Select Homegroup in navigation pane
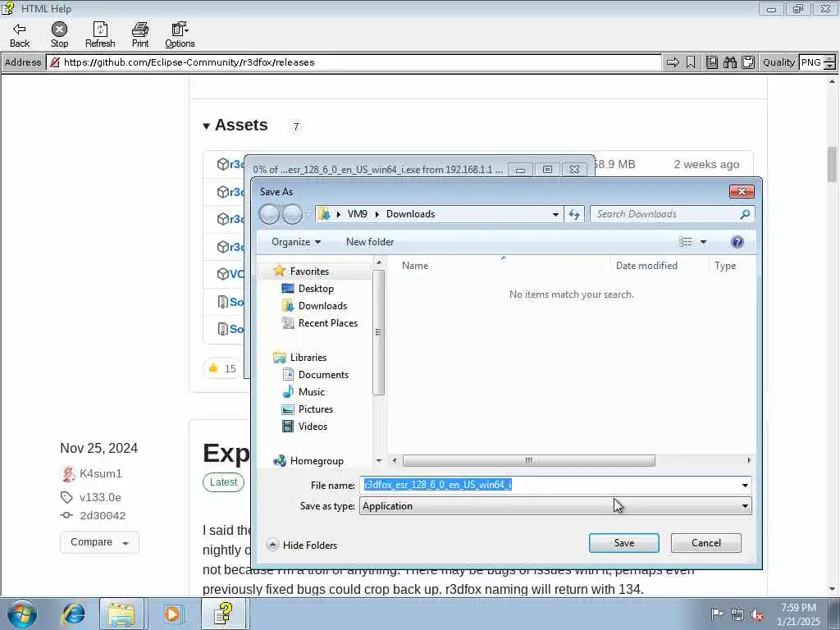 [x=316, y=461]
